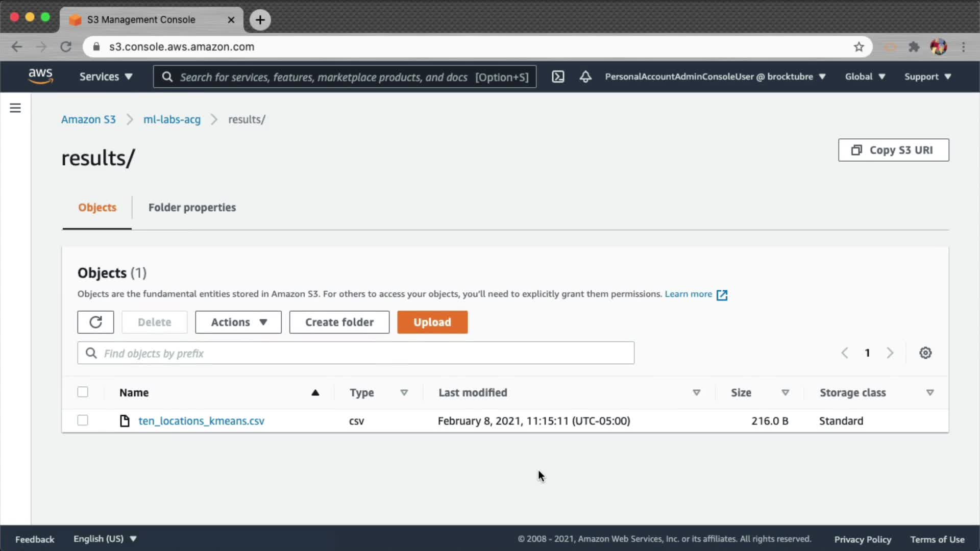Image resolution: width=980 pixels, height=551 pixels.
Task: Click the refresh objects button
Action: tap(95, 322)
